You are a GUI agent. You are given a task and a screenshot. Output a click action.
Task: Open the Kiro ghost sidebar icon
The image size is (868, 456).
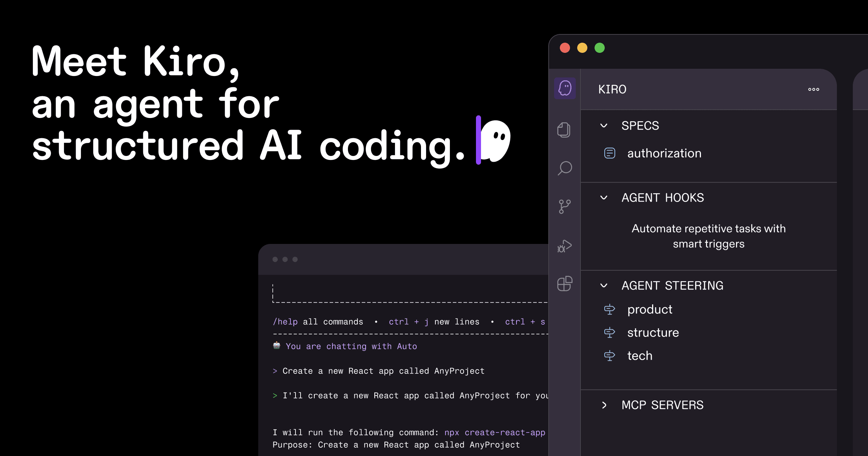click(565, 88)
